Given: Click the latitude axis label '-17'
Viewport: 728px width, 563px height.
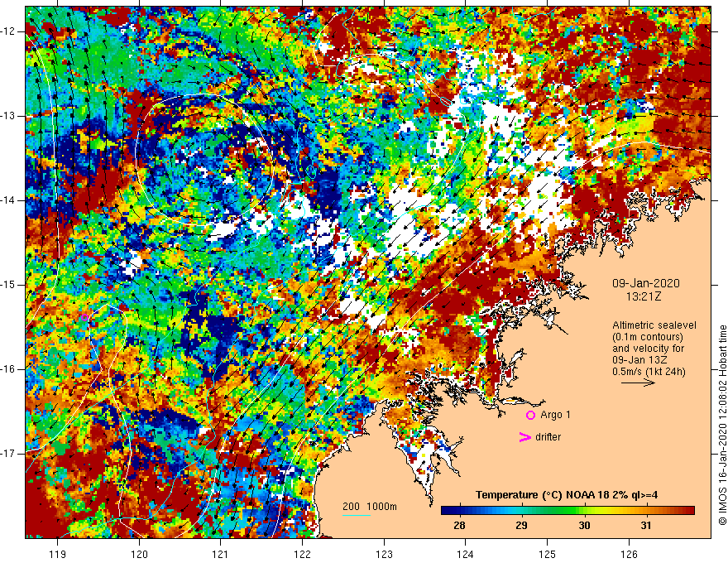Looking at the screenshot, I should 8,454.
